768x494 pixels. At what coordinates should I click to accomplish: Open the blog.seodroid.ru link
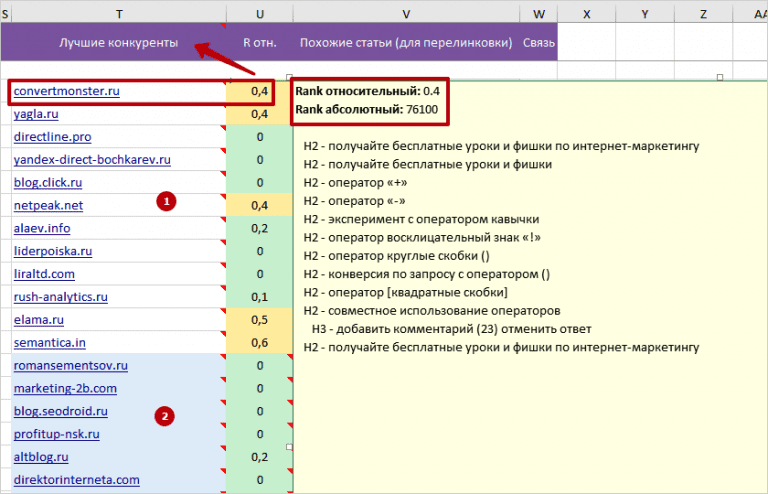(x=61, y=411)
